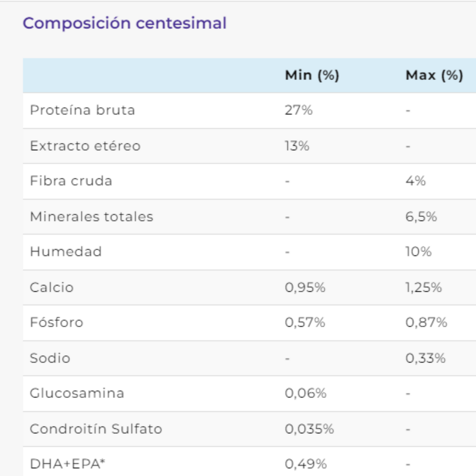Click the 1,25% calcio maximum value
The width and height of the screenshot is (476, 476).
click(x=423, y=288)
